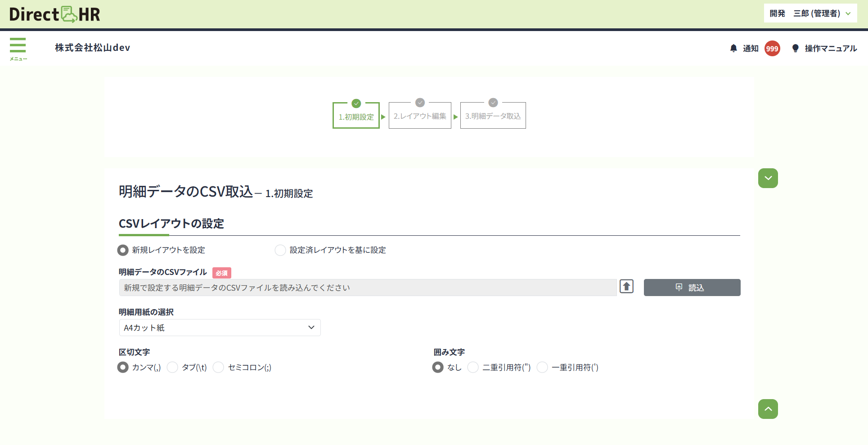Open the hamburger menu icon
Image resolution: width=868 pixels, height=445 pixels.
pyautogui.click(x=18, y=48)
